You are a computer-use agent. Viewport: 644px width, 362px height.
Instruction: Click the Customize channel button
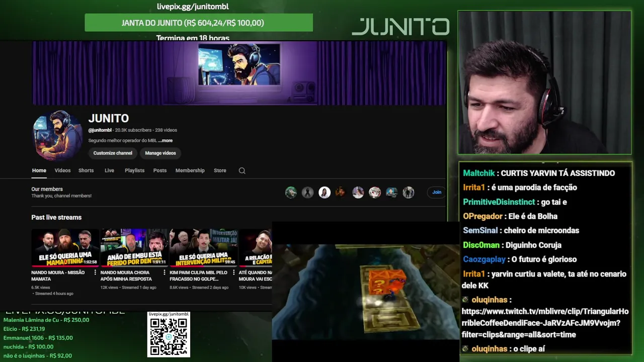pos(113,153)
